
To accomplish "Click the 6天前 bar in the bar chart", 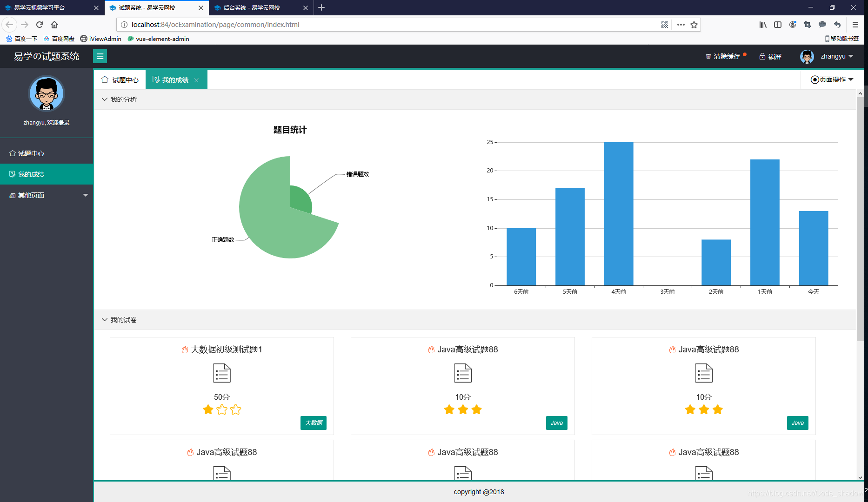I will tap(521, 257).
